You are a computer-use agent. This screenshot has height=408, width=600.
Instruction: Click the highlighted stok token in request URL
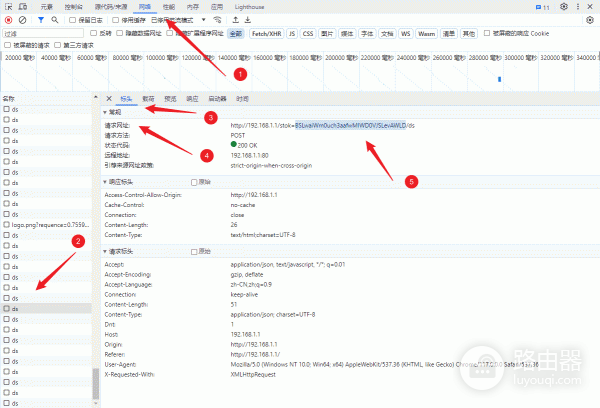(350, 126)
